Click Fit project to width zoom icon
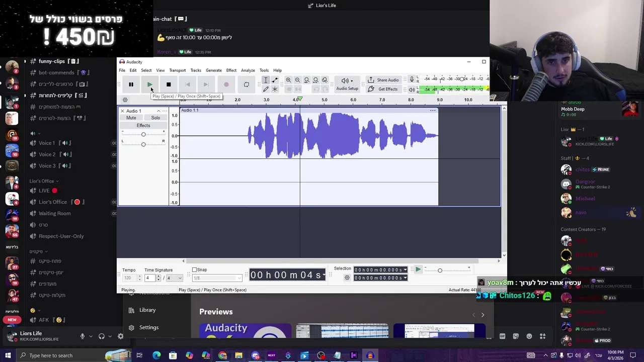This screenshot has width=644, height=362. (315, 80)
